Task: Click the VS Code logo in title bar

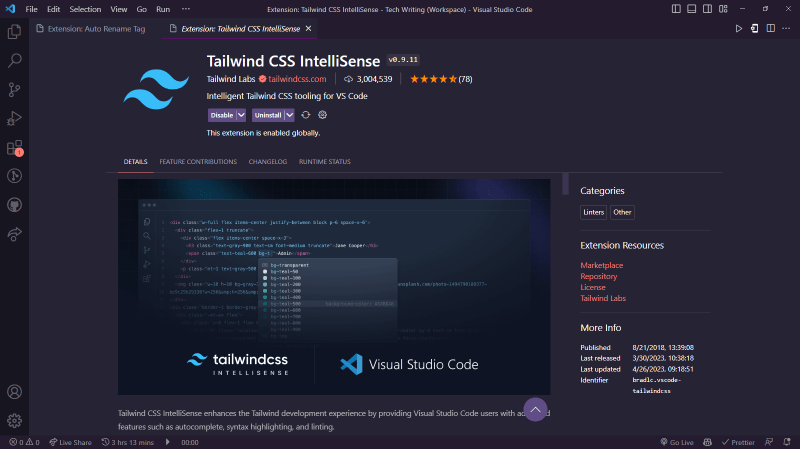Action: point(10,9)
